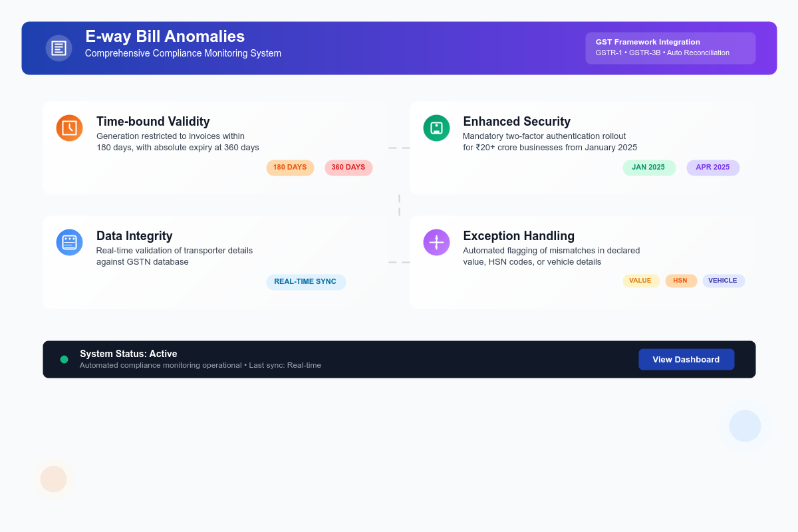Click the blue Data Integrity window icon
The image size is (798, 532).
[70, 242]
